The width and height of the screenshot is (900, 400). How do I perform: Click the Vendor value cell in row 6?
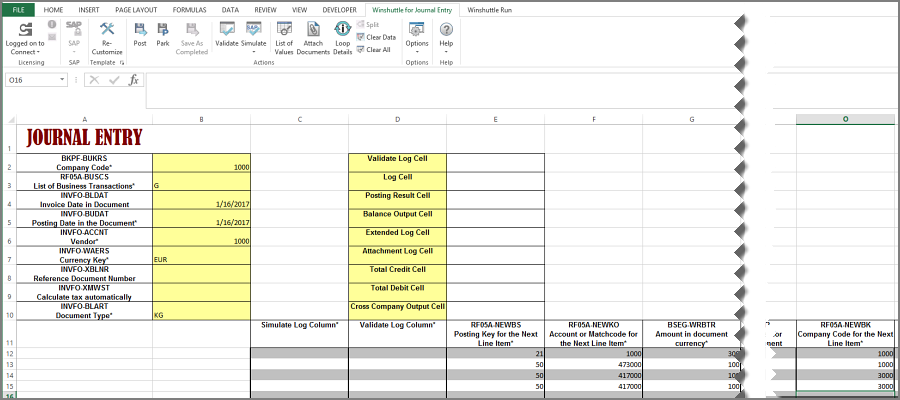click(201, 237)
